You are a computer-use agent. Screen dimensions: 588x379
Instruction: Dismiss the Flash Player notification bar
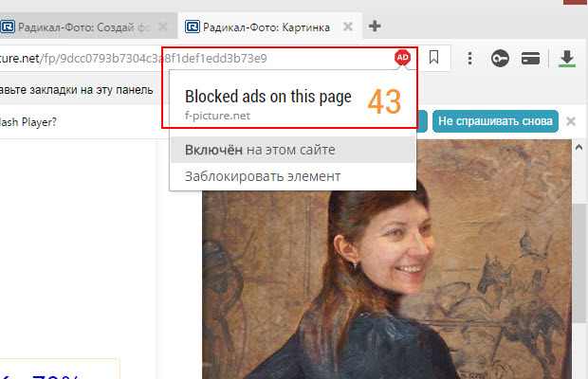[x=570, y=121]
